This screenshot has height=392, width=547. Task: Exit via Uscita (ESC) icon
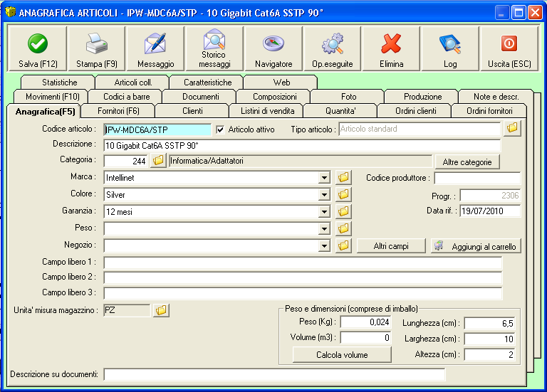click(509, 49)
